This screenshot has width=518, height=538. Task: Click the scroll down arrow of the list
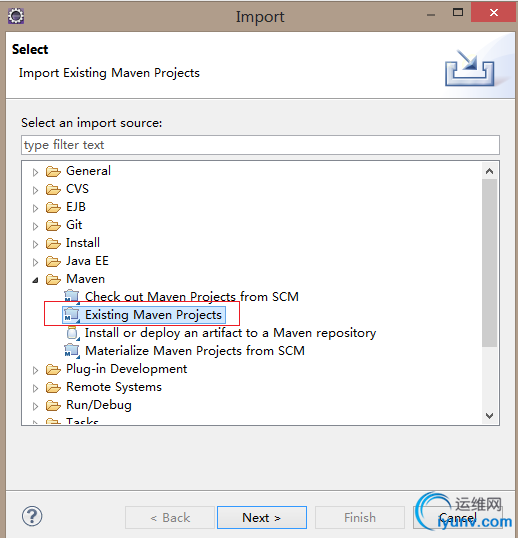point(490,416)
